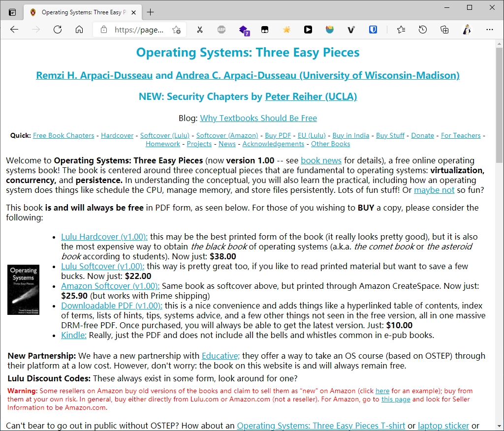Open the Favorites list
Image resolution: width=504 pixels, height=431 pixels.
[401, 30]
